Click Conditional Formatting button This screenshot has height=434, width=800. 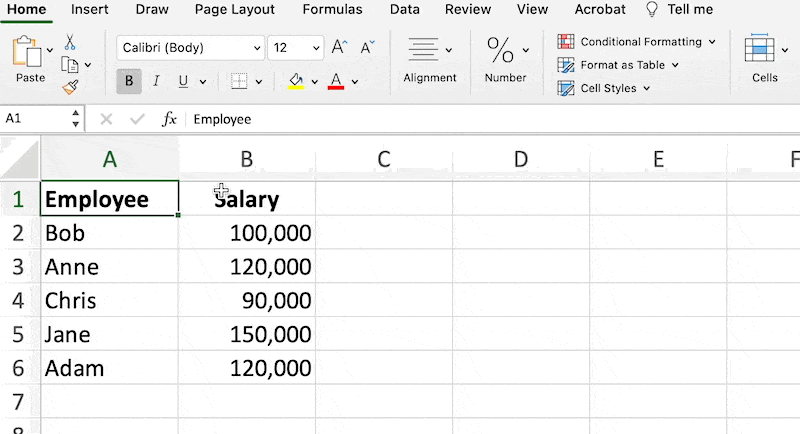[x=637, y=41]
